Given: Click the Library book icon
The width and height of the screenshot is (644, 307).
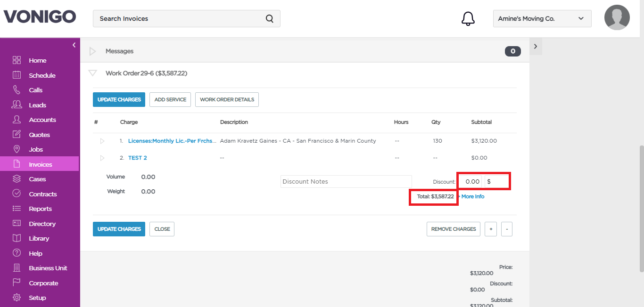Looking at the screenshot, I should (17, 238).
